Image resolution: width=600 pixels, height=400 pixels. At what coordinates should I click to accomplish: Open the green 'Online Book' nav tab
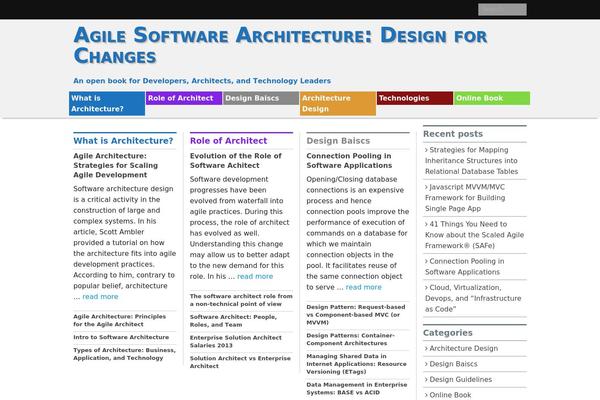tap(492, 98)
